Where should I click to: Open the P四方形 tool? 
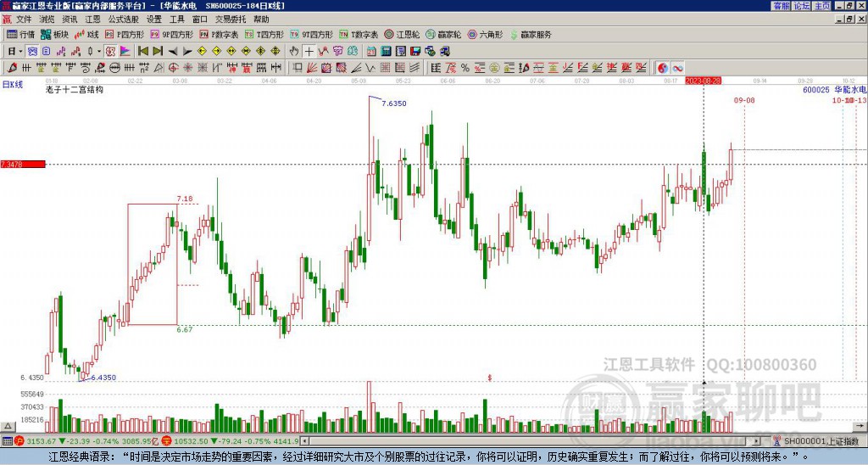[x=124, y=34]
